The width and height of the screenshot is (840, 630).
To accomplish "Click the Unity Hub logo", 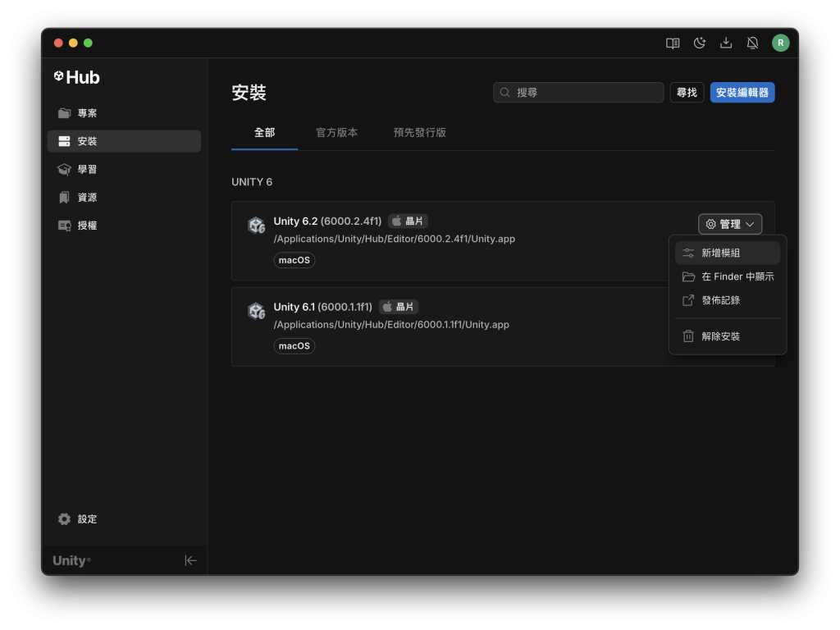I will click(76, 77).
